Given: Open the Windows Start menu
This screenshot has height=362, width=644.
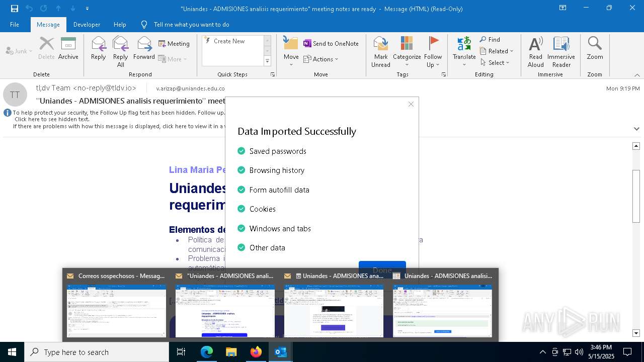Looking at the screenshot, I should tap(12, 352).
